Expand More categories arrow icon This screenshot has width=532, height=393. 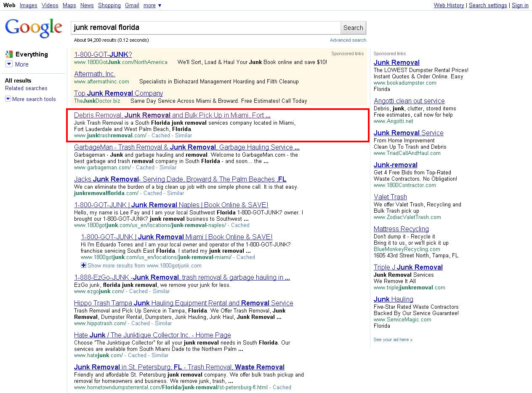[x=9, y=64]
